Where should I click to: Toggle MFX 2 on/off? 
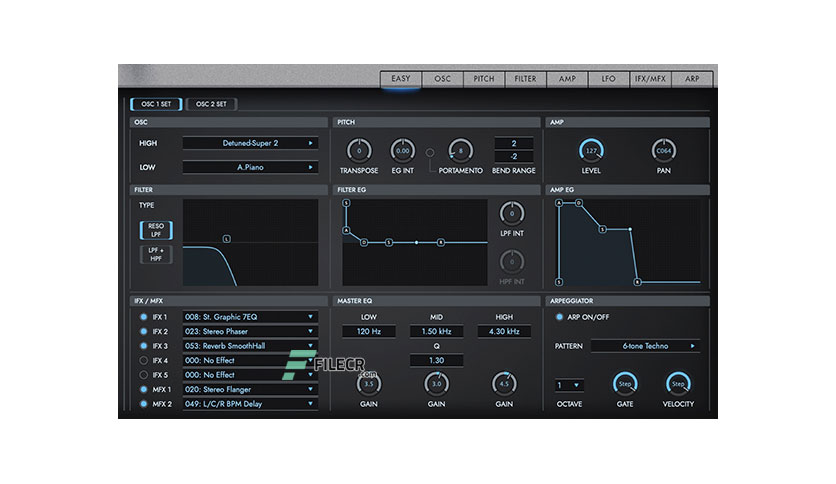143,404
